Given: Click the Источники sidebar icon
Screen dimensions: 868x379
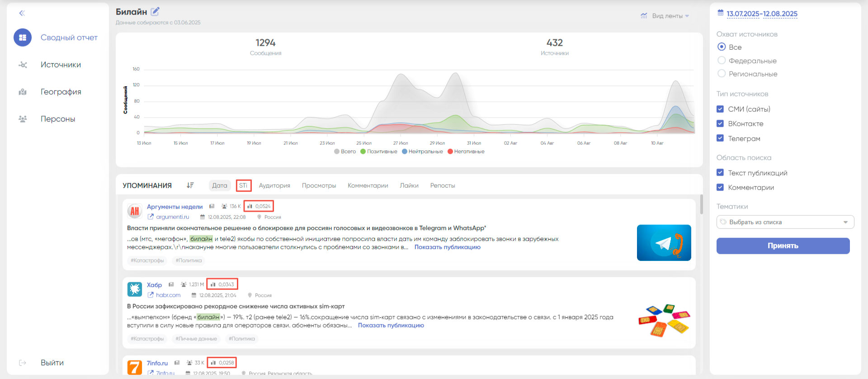Looking at the screenshot, I should click(23, 65).
